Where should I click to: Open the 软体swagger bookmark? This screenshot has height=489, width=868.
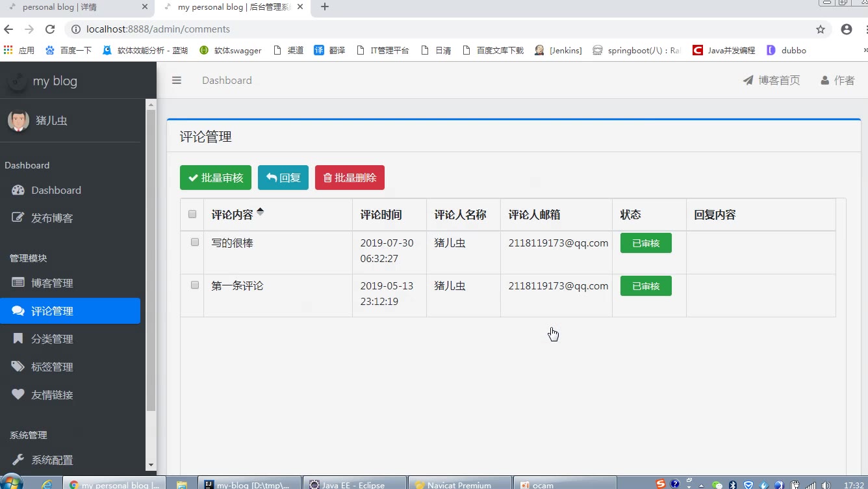pyautogui.click(x=231, y=50)
